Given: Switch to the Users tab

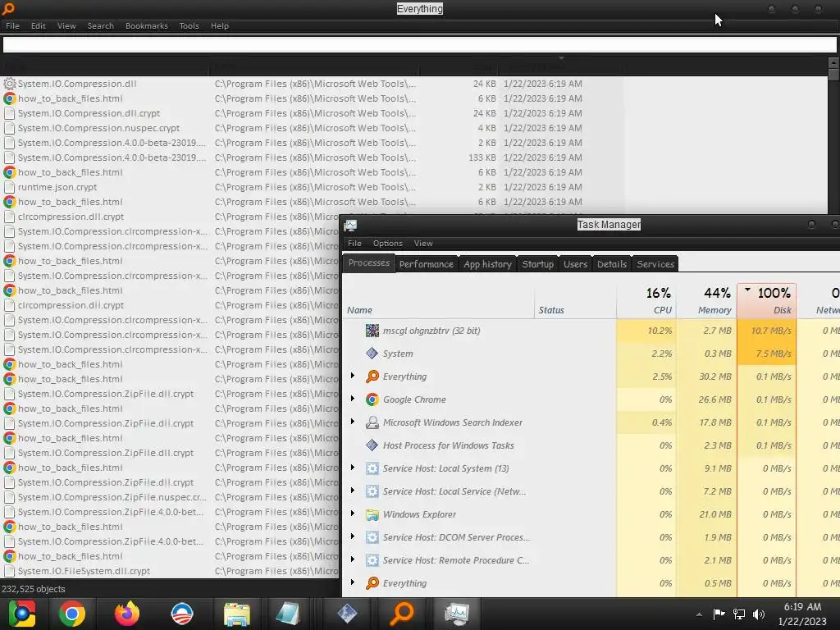Looking at the screenshot, I should pos(575,264).
